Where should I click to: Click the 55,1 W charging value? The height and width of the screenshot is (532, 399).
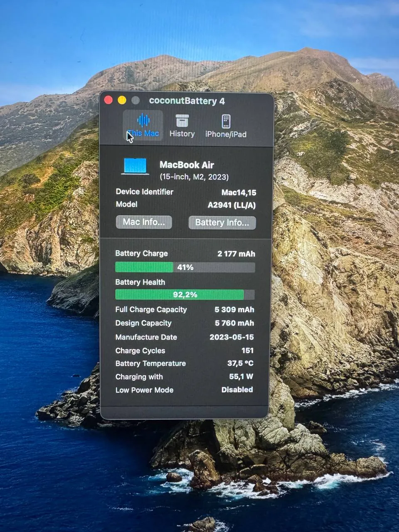241,377
